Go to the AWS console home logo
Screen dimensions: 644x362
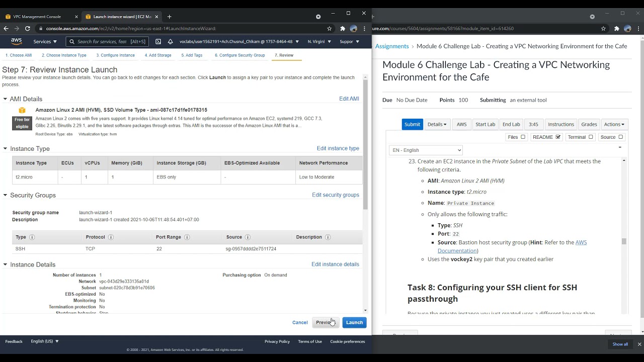pyautogui.click(x=16, y=41)
